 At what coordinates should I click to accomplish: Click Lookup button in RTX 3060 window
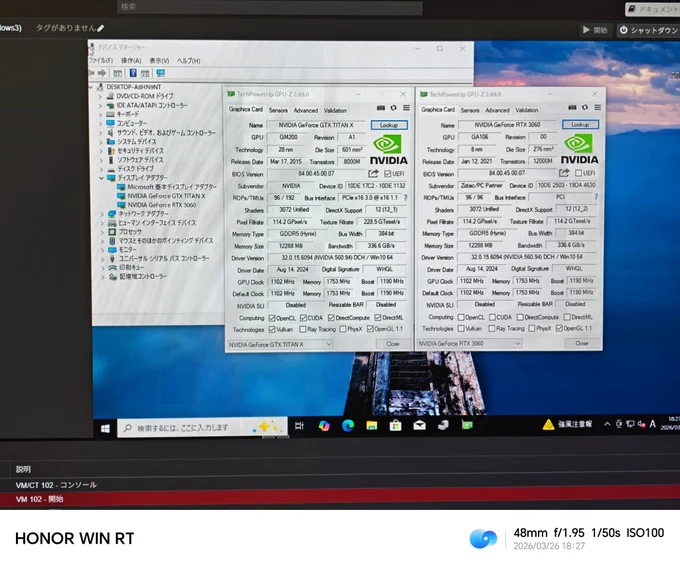[580, 125]
